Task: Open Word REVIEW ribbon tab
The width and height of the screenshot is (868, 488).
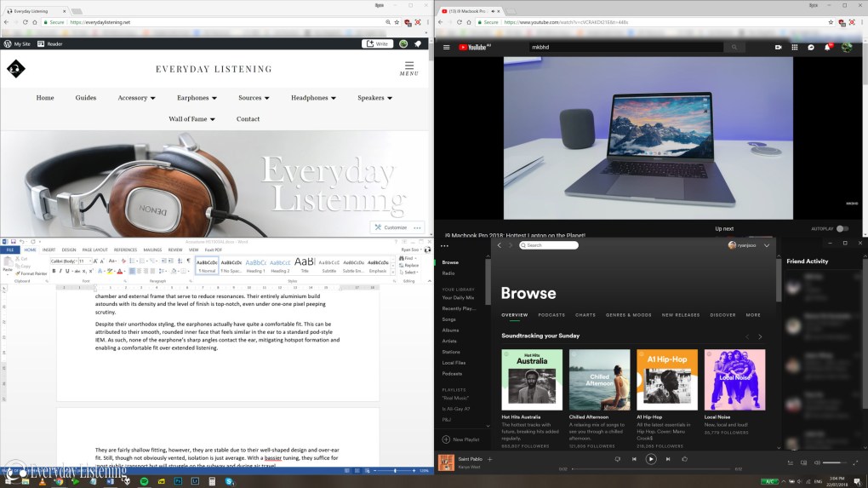Action: [x=175, y=250]
